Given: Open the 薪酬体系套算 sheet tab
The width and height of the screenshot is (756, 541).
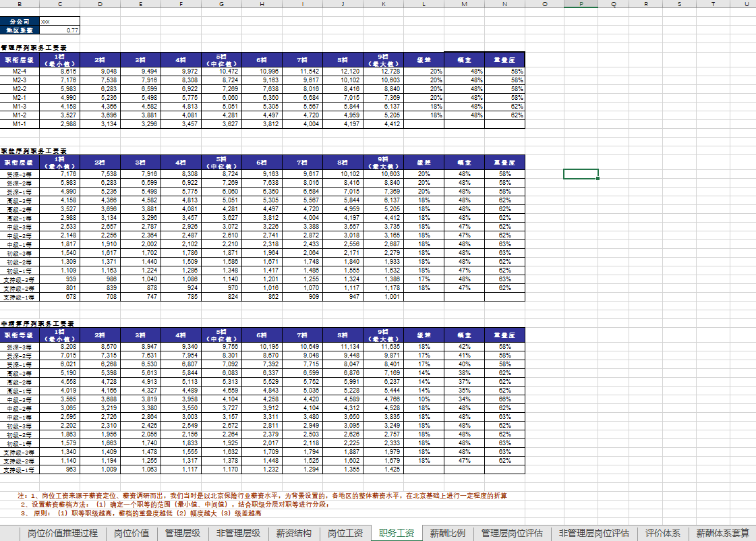Looking at the screenshot, I should click(x=722, y=533).
